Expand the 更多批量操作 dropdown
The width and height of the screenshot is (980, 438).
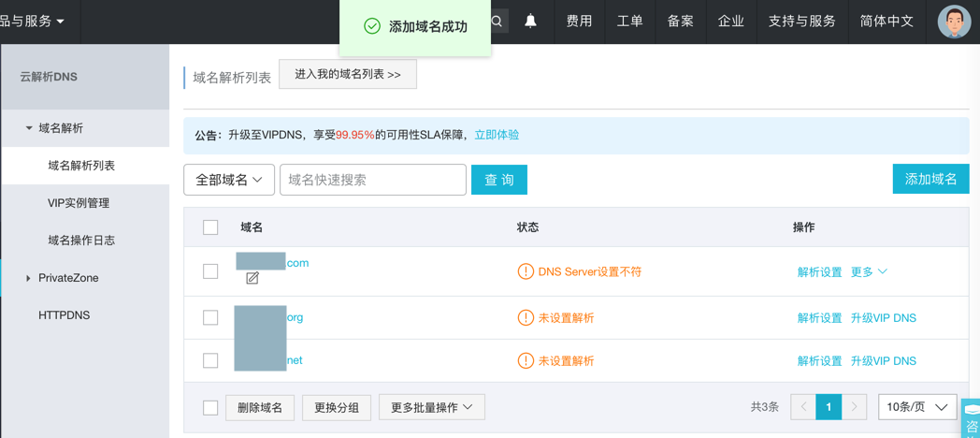click(431, 407)
